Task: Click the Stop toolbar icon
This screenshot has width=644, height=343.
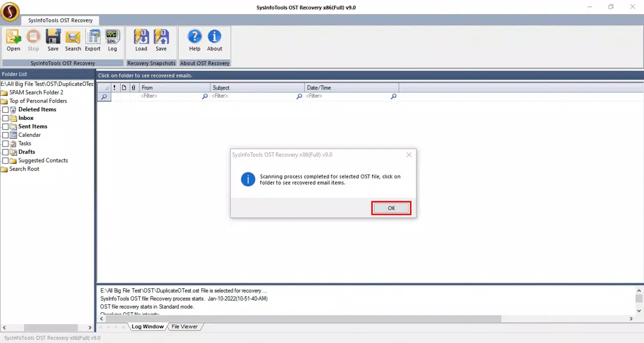Action: 33,40
